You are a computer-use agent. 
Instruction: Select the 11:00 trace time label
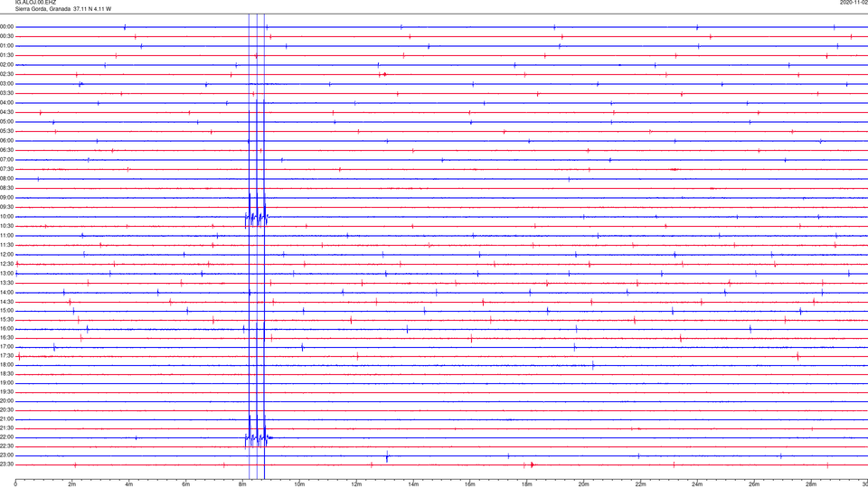coord(7,236)
